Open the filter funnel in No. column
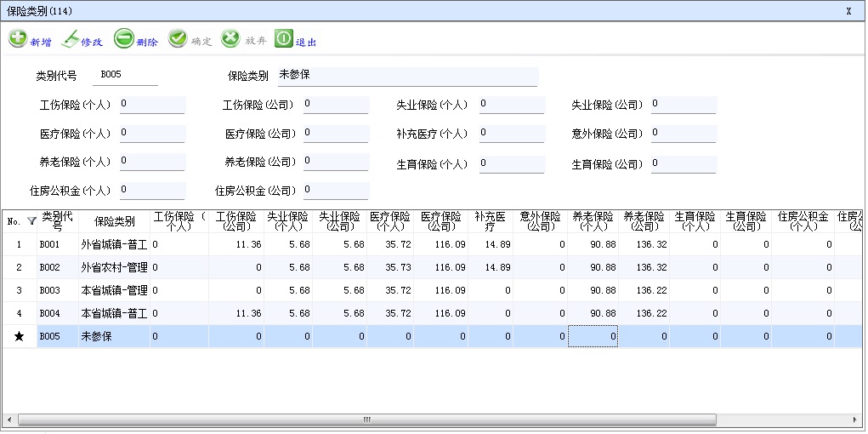This screenshot has height=434, width=868. click(x=31, y=221)
